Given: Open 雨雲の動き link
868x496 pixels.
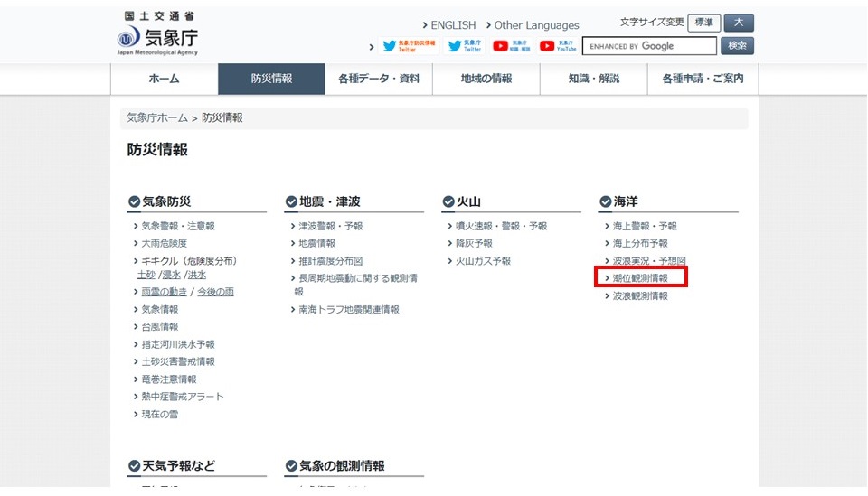Looking at the screenshot, I should [x=164, y=292].
